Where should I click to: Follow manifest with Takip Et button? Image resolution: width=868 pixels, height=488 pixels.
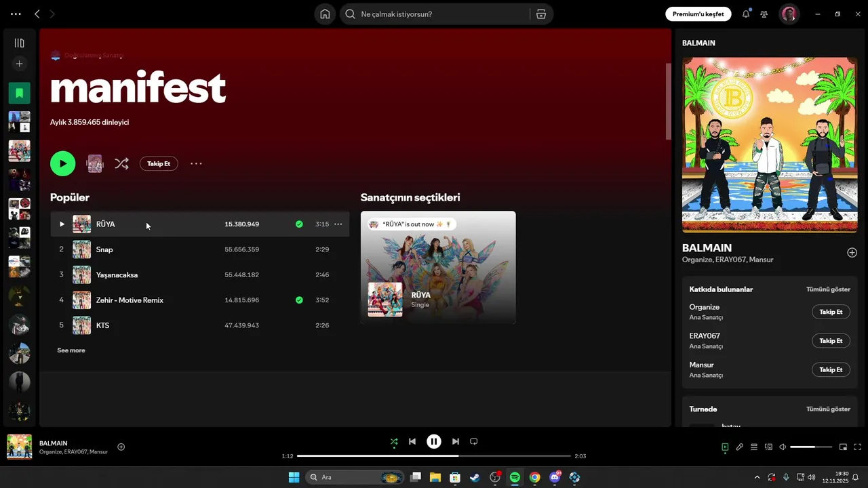tap(159, 163)
